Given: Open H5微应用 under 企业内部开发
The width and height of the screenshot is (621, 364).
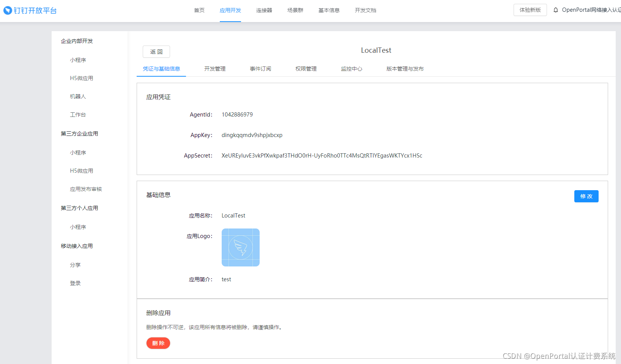Looking at the screenshot, I should 82,78.
